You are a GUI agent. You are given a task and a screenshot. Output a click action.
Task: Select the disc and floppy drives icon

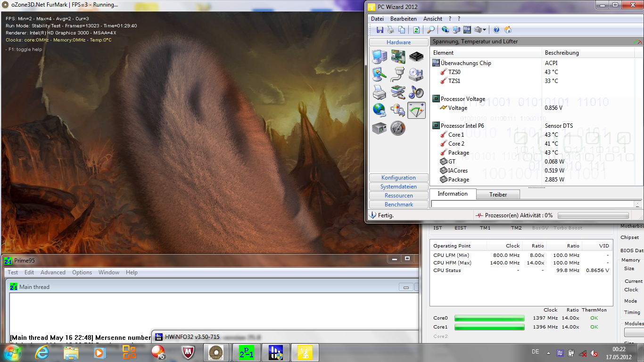[x=416, y=74]
